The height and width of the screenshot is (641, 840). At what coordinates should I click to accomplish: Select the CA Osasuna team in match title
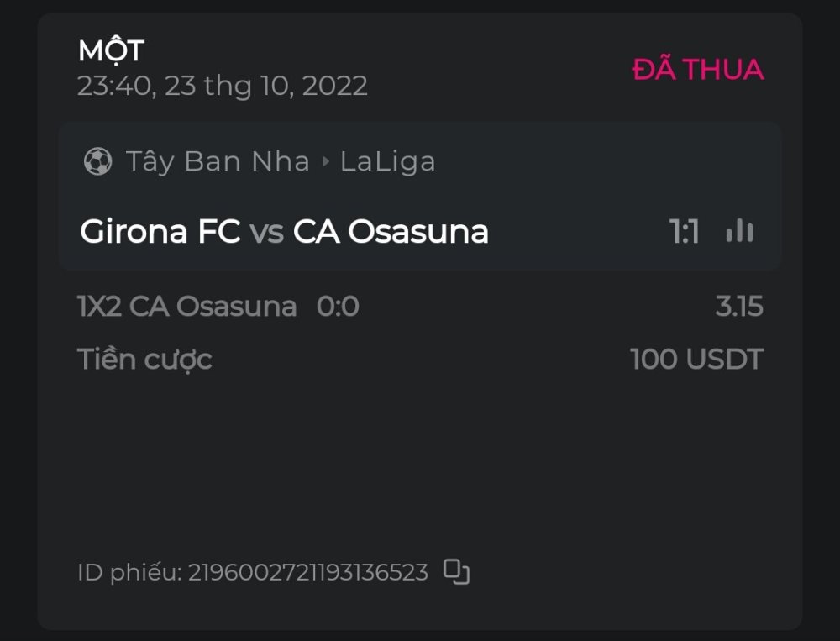coord(391,231)
